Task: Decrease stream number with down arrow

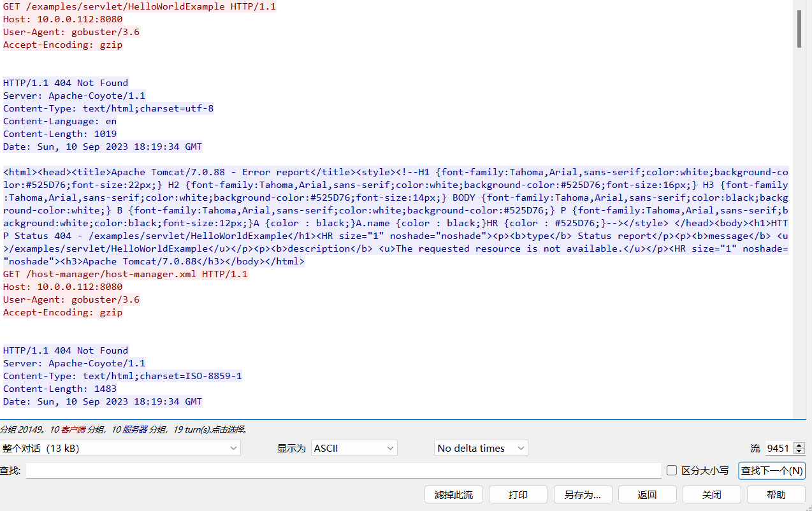Action: [x=799, y=452]
